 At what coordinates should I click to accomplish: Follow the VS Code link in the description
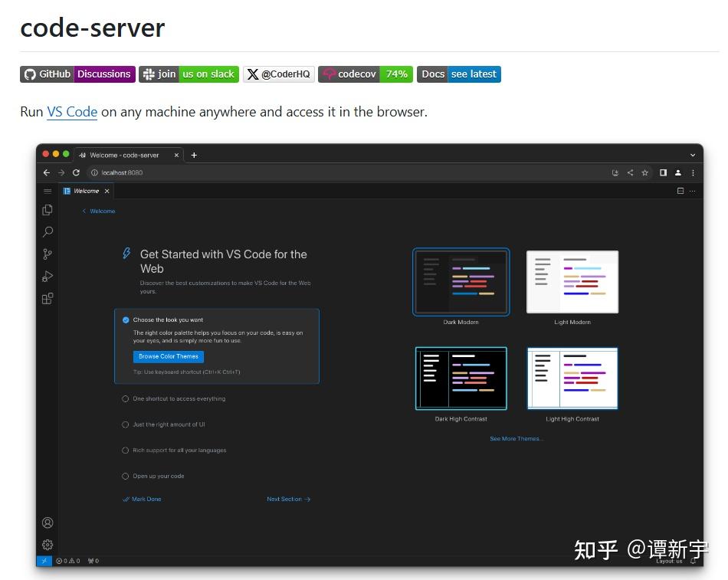(72, 112)
